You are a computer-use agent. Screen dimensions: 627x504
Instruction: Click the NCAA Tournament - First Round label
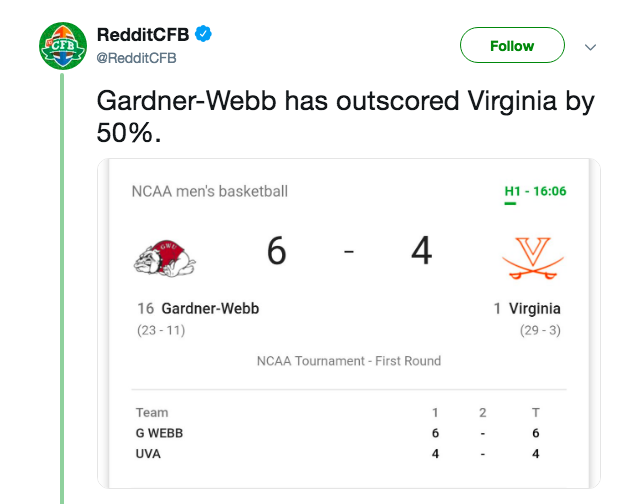pos(348,361)
